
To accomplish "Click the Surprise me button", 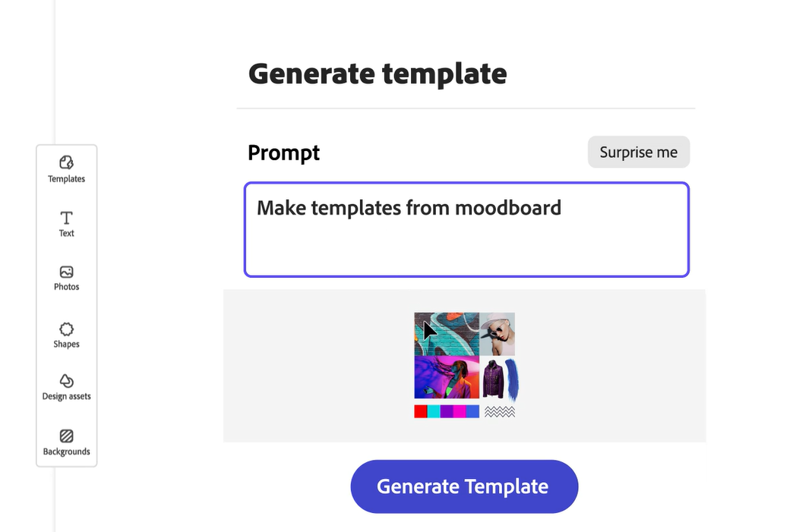I will [638, 152].
